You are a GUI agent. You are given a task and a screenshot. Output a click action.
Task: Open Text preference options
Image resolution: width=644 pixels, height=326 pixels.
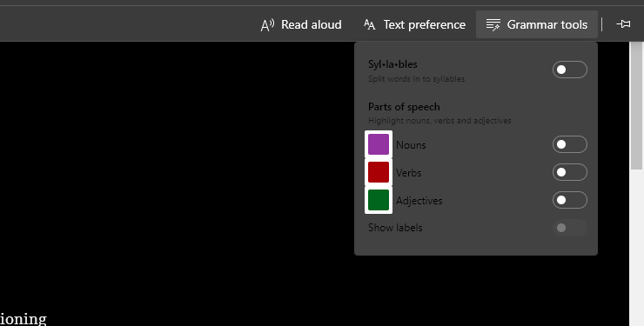415,24
